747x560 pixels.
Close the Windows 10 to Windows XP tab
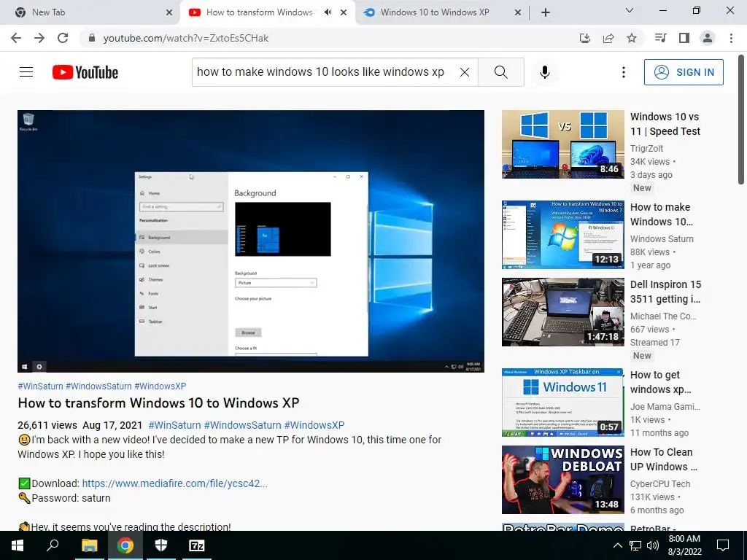pyautogui.click(x=518, y=12)
